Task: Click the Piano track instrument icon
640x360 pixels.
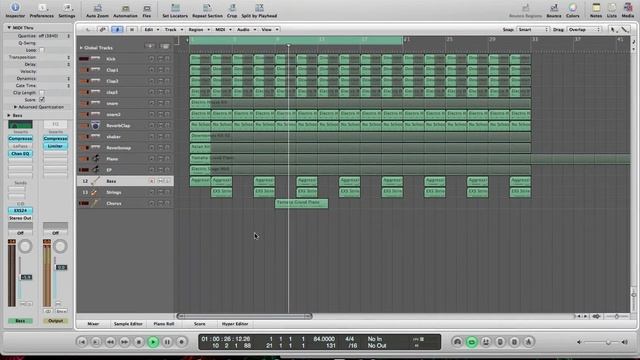Action: 96,158
